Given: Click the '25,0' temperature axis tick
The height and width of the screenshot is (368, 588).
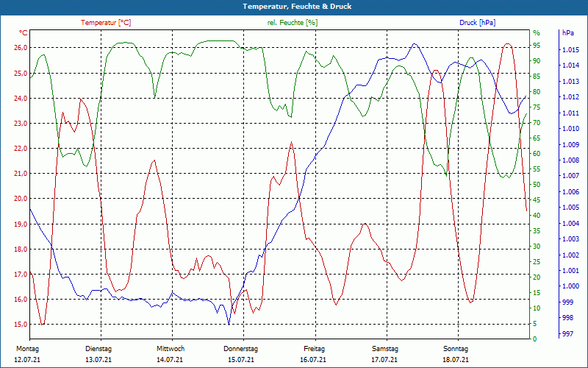Looking at the screenshot, I should point(21,73).
